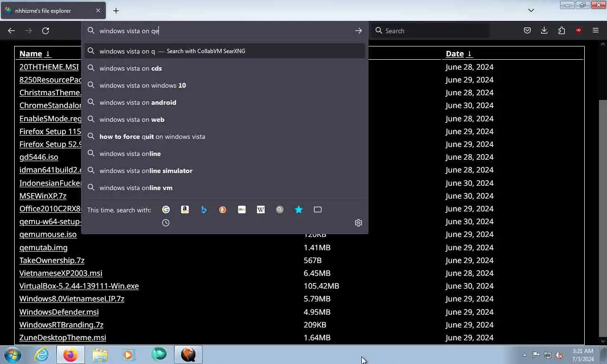Image resolution: width=607 pixels, height=364 pixels.
Task: Click the taskbar clock showing 3:21 AM
Action: point(583,355)
